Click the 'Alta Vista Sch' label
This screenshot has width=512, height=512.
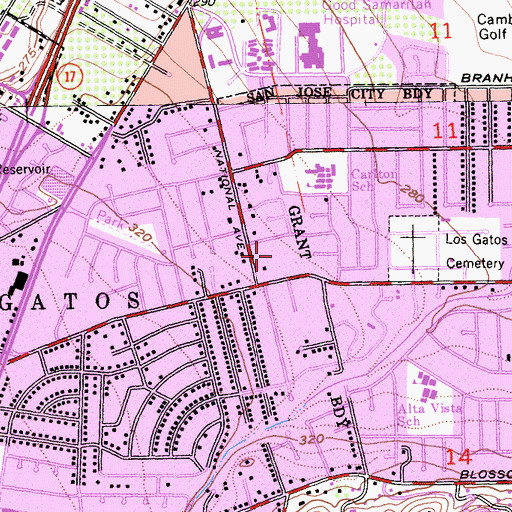click(x=430, y=415)
